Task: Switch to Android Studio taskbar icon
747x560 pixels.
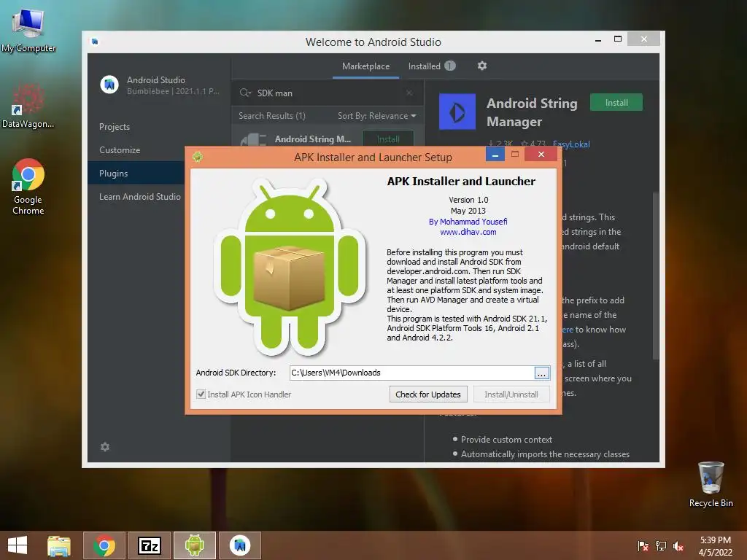Action: coord(239,545)
